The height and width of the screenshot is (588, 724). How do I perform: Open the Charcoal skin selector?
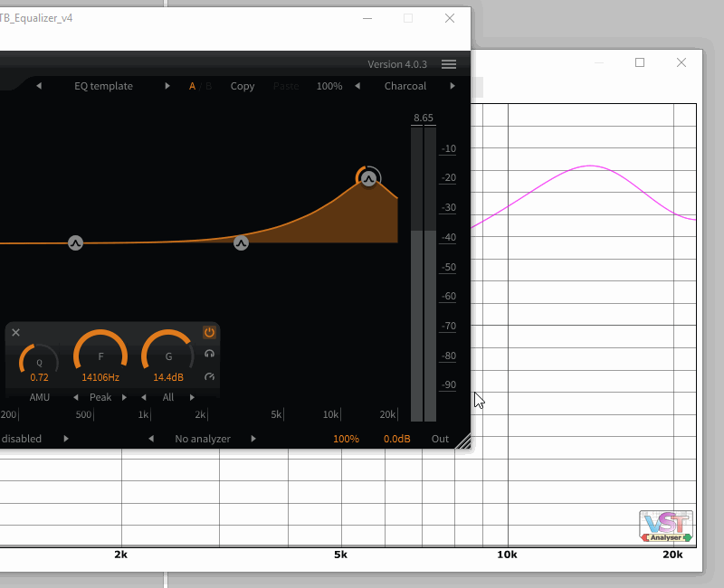pyautogui.click(x=405, y=86)
